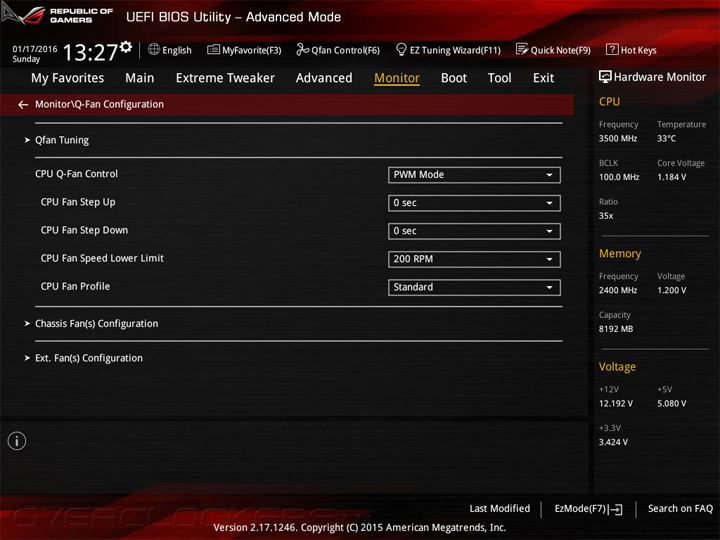Click the 5.080 V reading
The image size is (720, 540).
click(x=671, y=403)
